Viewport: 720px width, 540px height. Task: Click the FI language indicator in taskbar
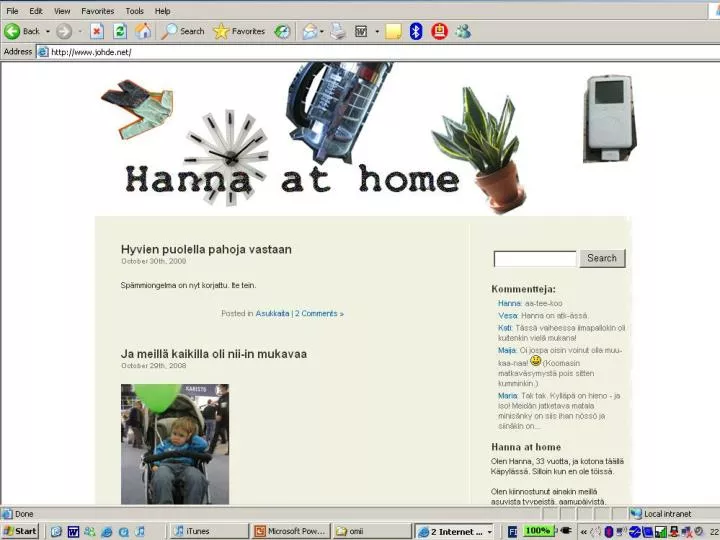pyautogui.click(x=512, y=531)
